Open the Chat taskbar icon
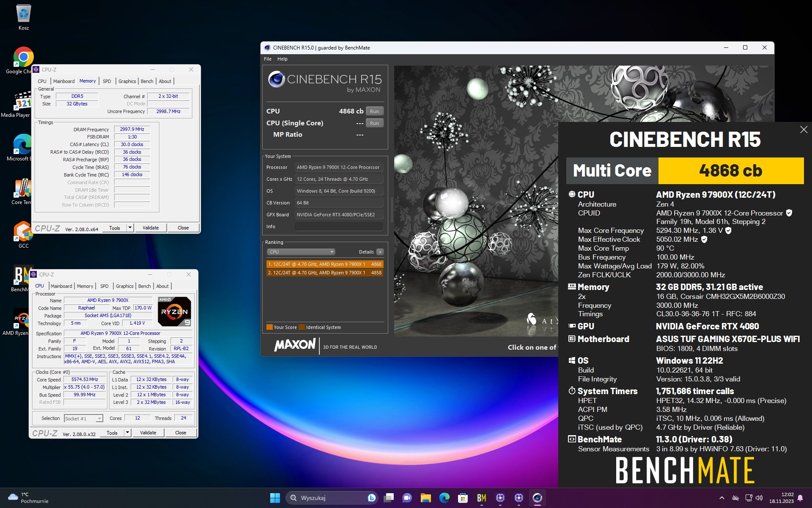This screenshot has height=508, width=812. pos(407,498)
